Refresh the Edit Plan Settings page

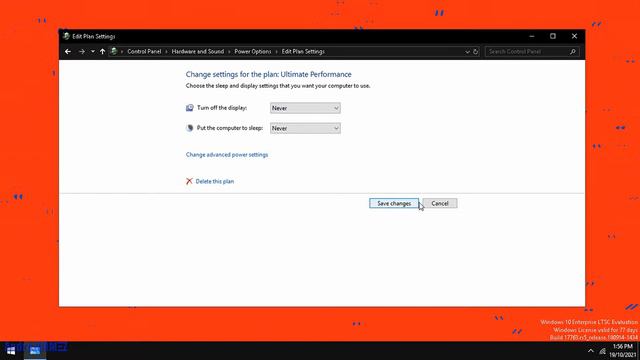(x=476, y=52)
